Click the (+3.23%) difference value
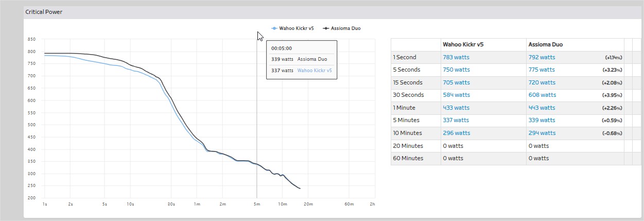The image size is (644, 221). pos(612,70)
